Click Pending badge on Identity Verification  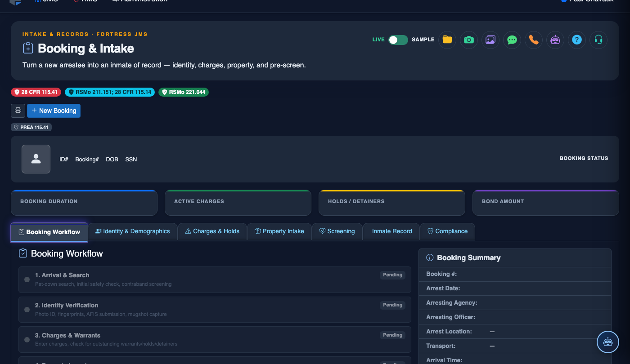[392, 305]
